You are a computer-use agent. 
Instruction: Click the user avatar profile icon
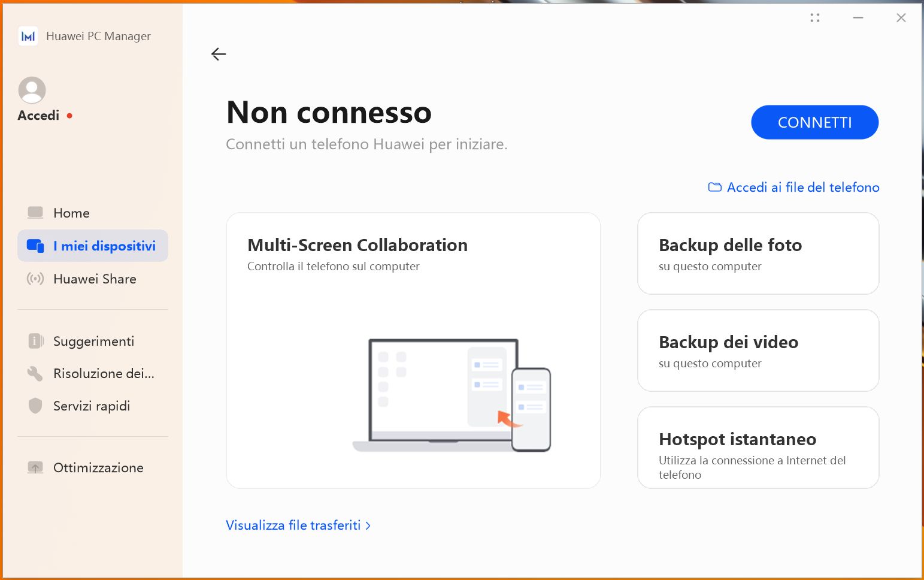[x=32, y=90]
